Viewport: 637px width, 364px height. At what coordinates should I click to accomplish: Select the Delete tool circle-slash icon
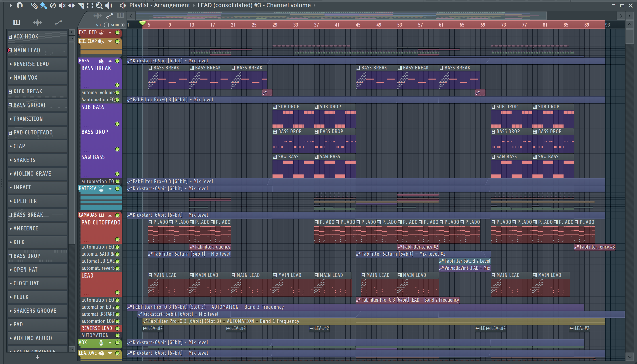click(52, 5)
